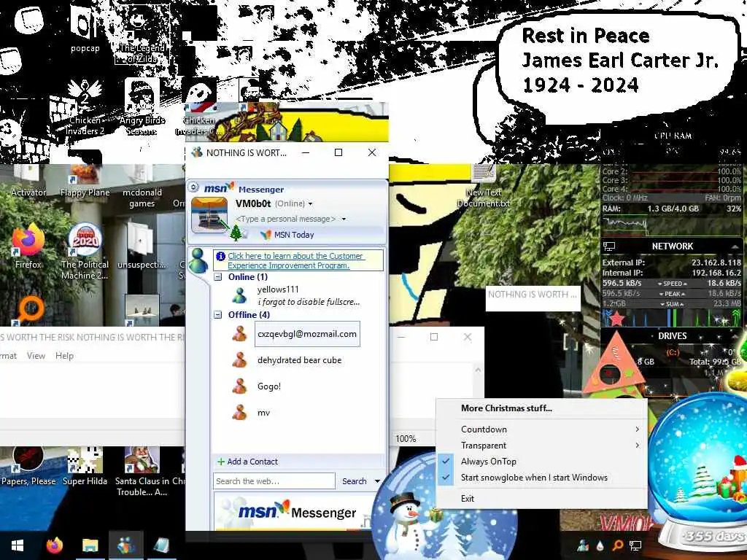This screenshot has height=560, width=747.
Task: Open Firefox from the taskbar
Action: [54, 545]
